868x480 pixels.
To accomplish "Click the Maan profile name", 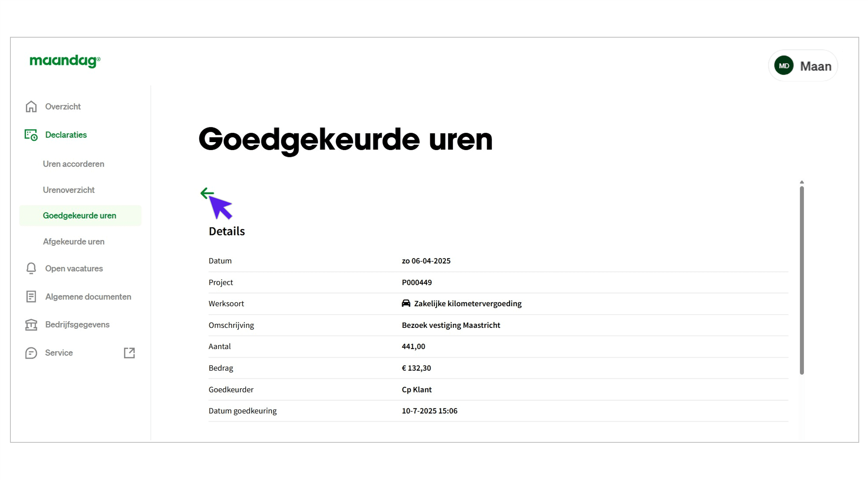I will point(816,66).
